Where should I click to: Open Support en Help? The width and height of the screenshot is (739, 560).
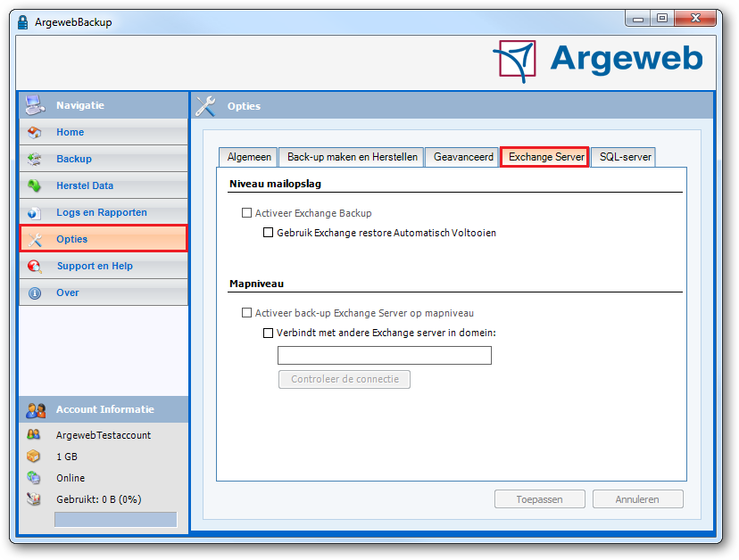tap(104, 266)
